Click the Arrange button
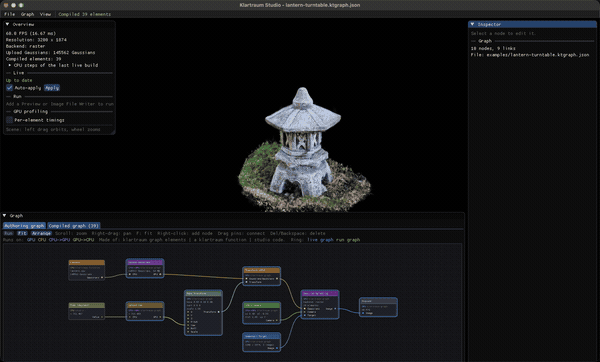The image size is (600, 362). click(x=41, y=233)
